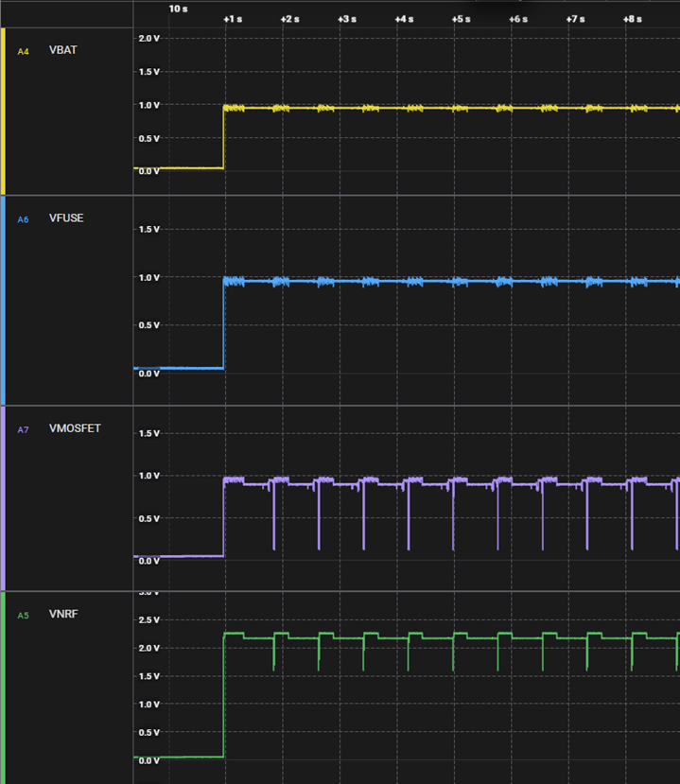Click the yellow color bar beside VBAT

coord(3,111)
